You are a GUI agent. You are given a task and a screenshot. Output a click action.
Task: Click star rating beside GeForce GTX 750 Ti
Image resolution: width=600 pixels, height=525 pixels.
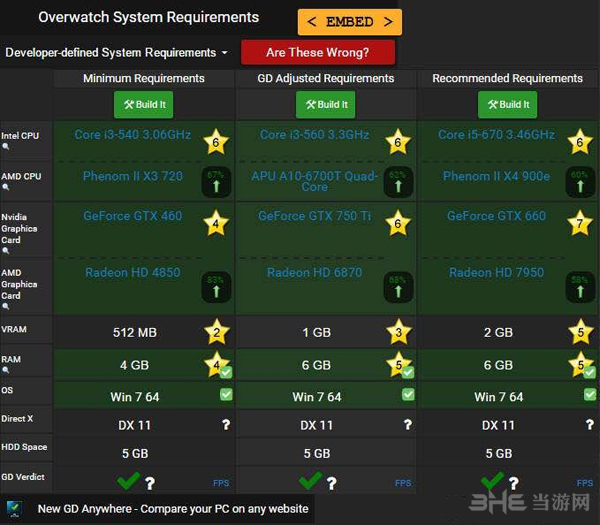[x=398, y=223]
